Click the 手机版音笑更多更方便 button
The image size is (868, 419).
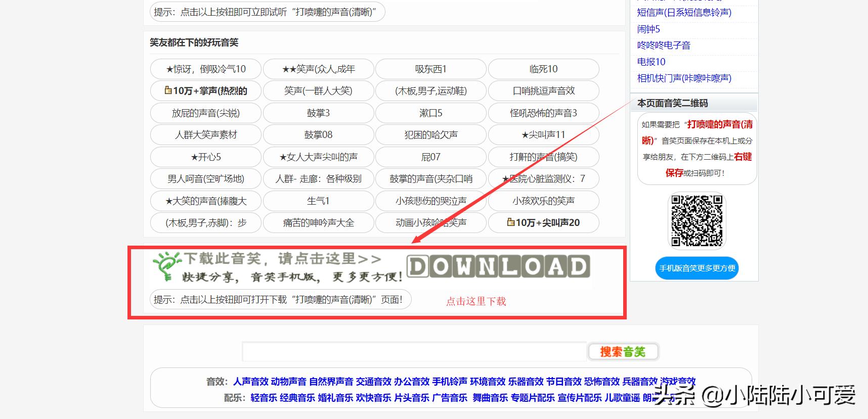coord(697,268)
